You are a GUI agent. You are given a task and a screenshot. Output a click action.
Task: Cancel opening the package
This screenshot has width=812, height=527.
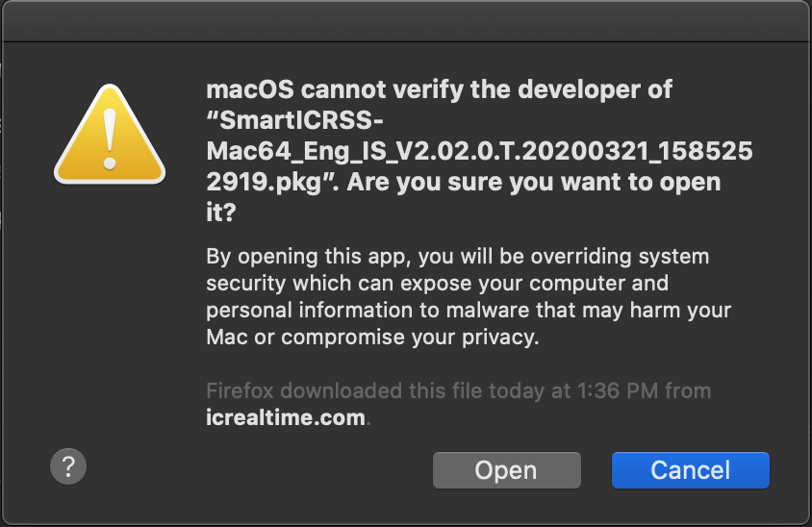[691, 470]
